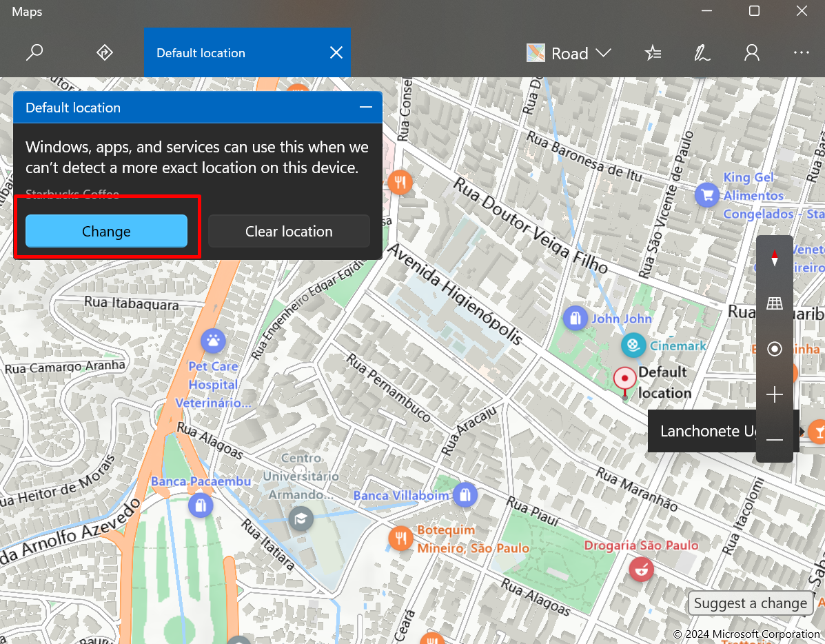Select Banca Pacaembu shop marker
The image size is (825, 644).
tap(201, 505)
